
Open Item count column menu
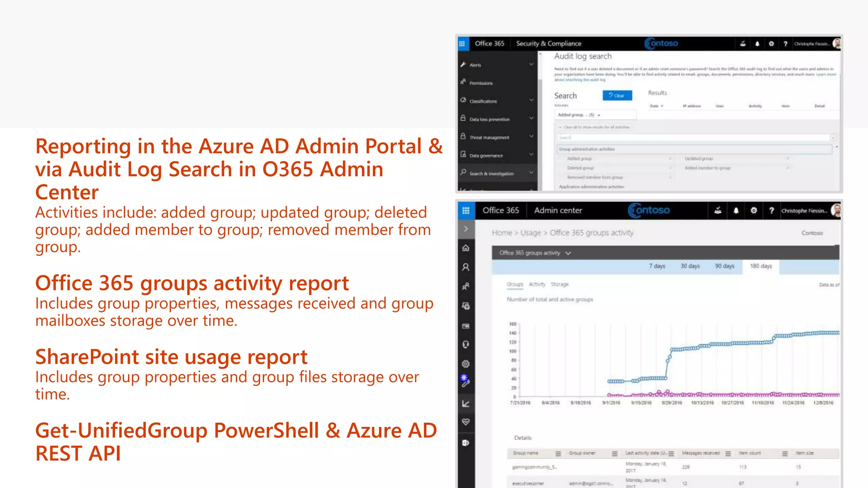785,454
